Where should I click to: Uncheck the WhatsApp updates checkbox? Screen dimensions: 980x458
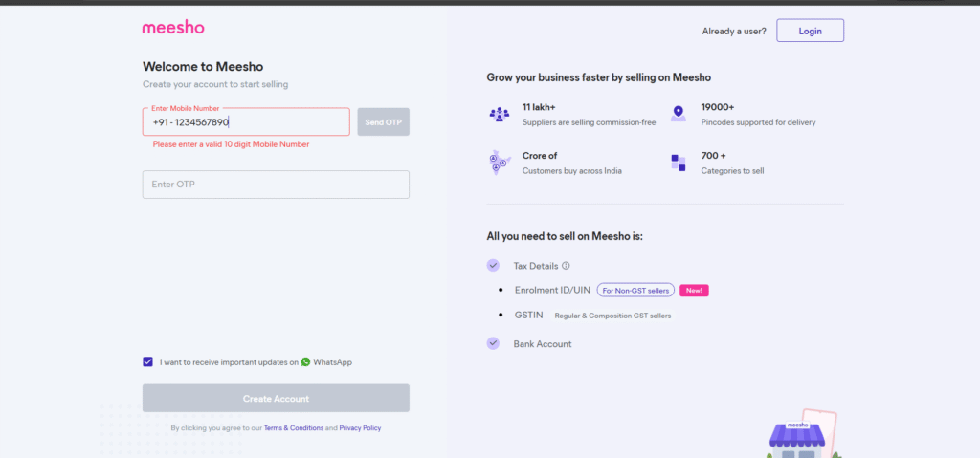click(147, 362)
